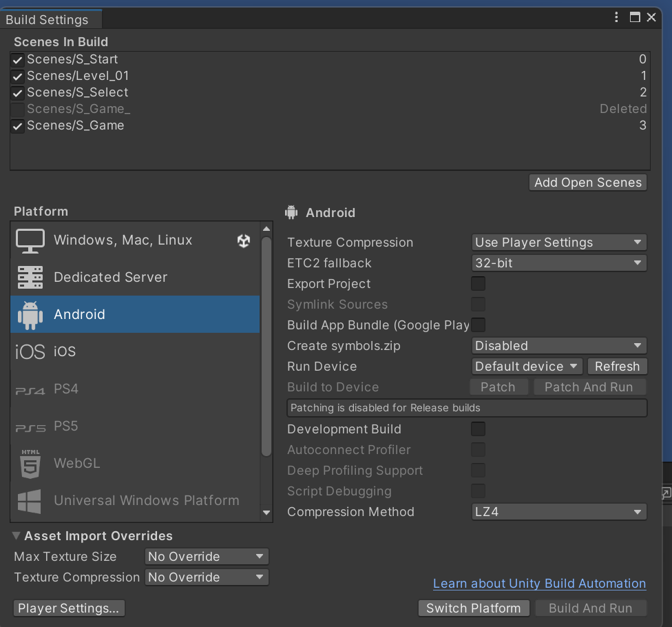
Task: Click the Patch button
Action: coord(498,387)
